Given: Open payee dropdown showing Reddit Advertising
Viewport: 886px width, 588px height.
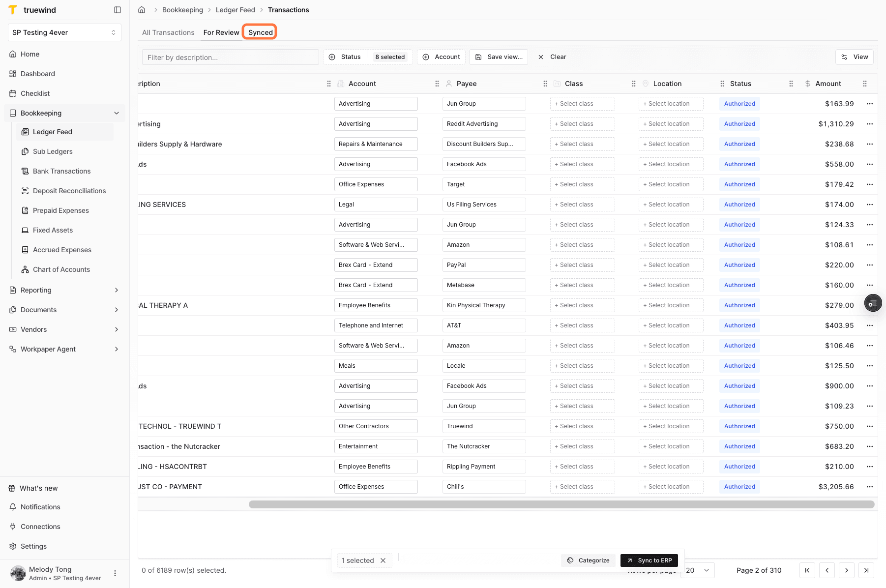Looking at the screenshot, I should 484,124.
